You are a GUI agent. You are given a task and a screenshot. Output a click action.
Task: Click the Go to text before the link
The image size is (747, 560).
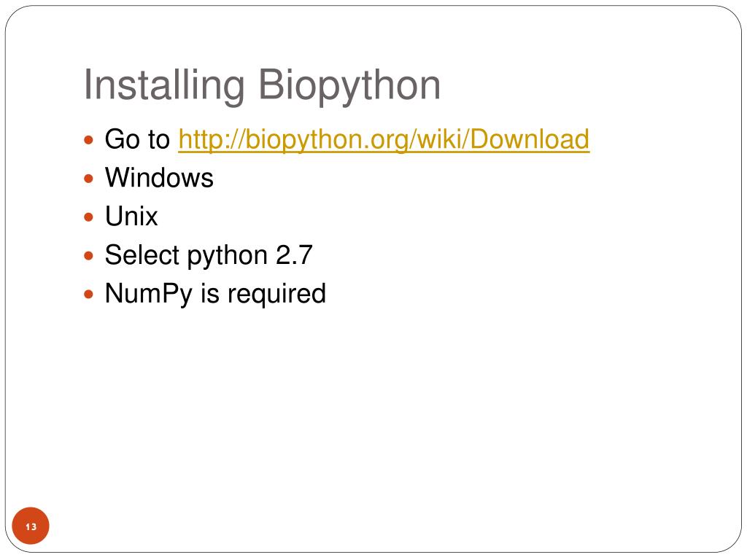point(137,139)
